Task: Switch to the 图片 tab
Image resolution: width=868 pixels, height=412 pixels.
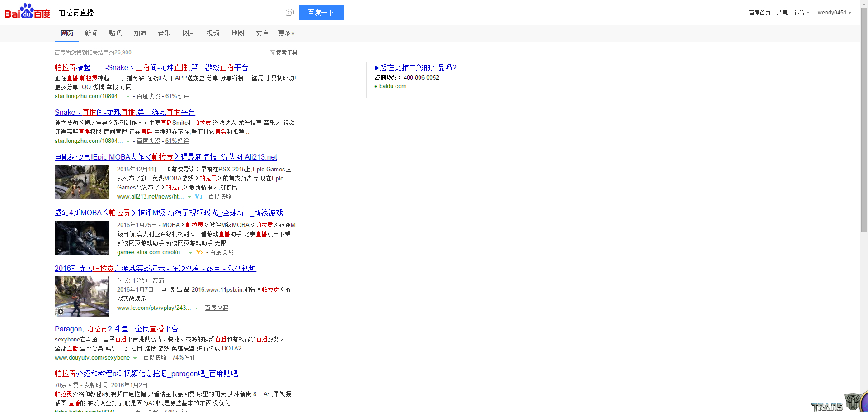Action: 189,33
